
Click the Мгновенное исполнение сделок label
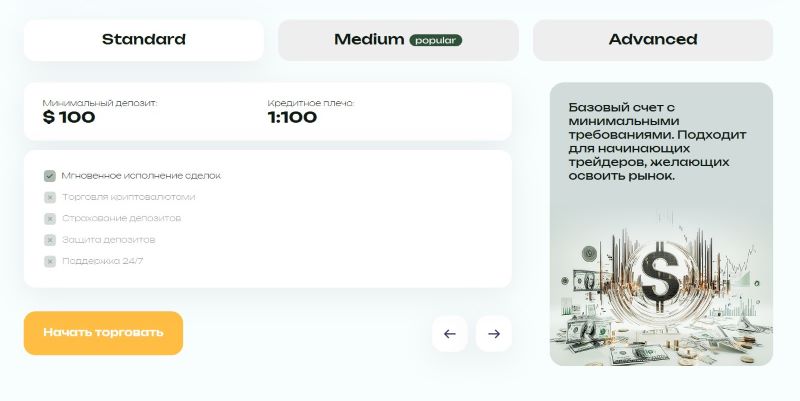(x=141, y=176)
